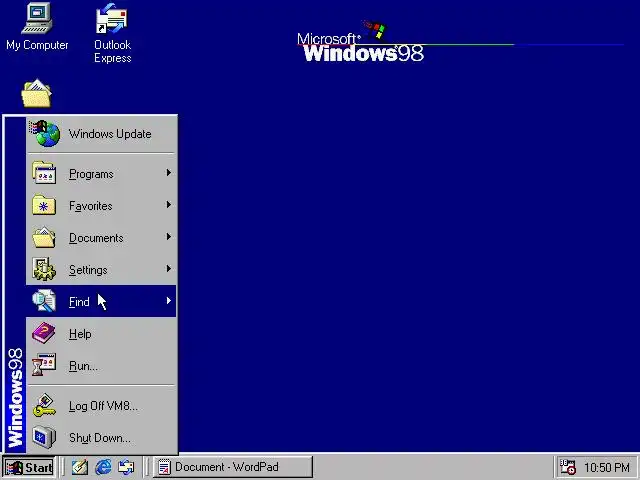Launch Outlook Express from quick launch bar
Viewport: 640px width, 480px height.
pyautogui.click(x=126, y=467)
